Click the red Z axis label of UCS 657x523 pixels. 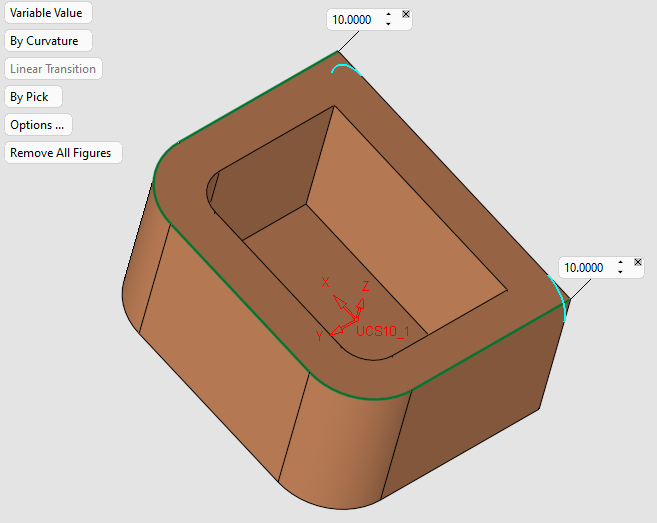(366, 287)
